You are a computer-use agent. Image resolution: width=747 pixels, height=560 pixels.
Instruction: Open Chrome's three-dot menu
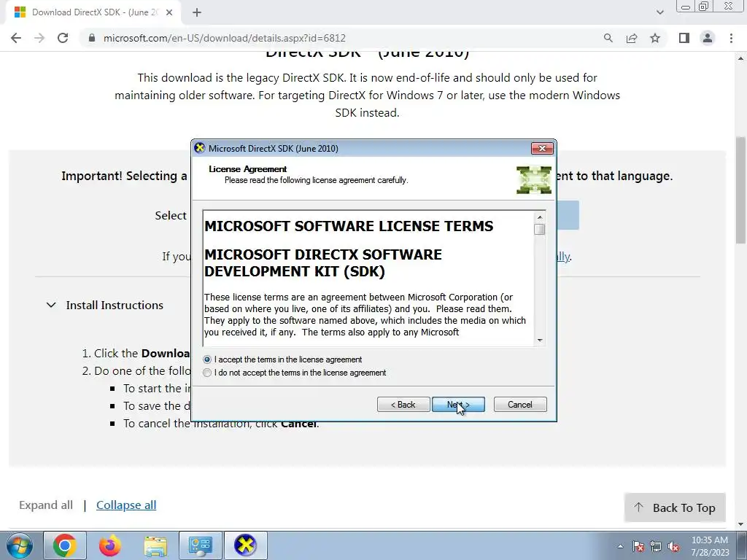tap(731, 38)
